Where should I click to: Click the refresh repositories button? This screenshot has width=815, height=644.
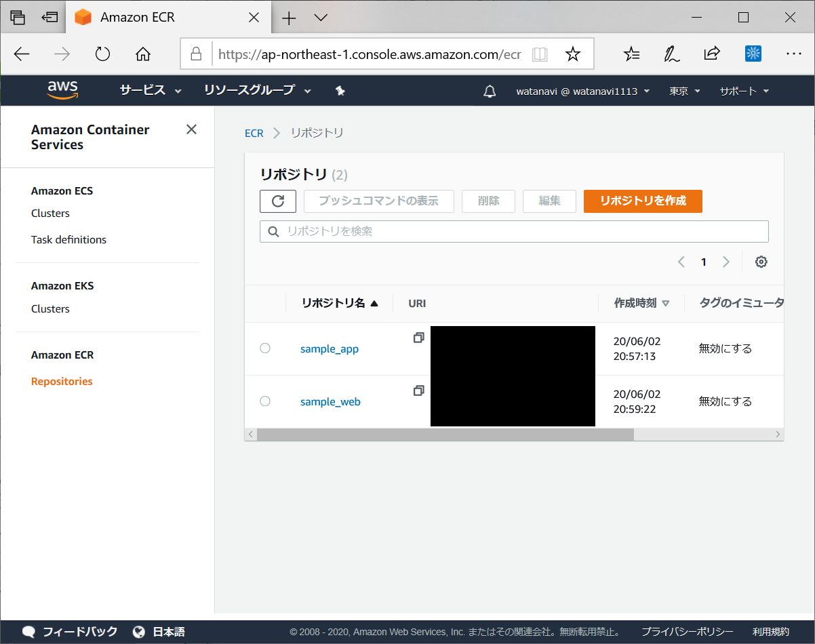[278, 201]
